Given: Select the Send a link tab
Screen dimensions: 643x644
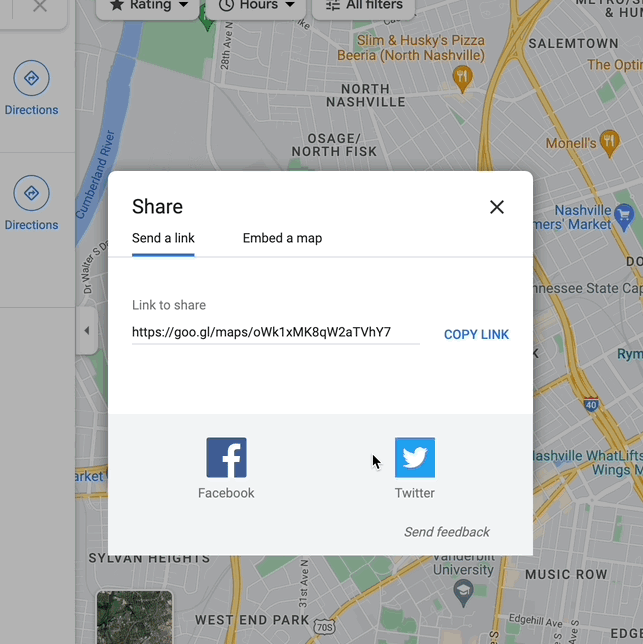Looking at the screenshot, I should coord(163,238).
